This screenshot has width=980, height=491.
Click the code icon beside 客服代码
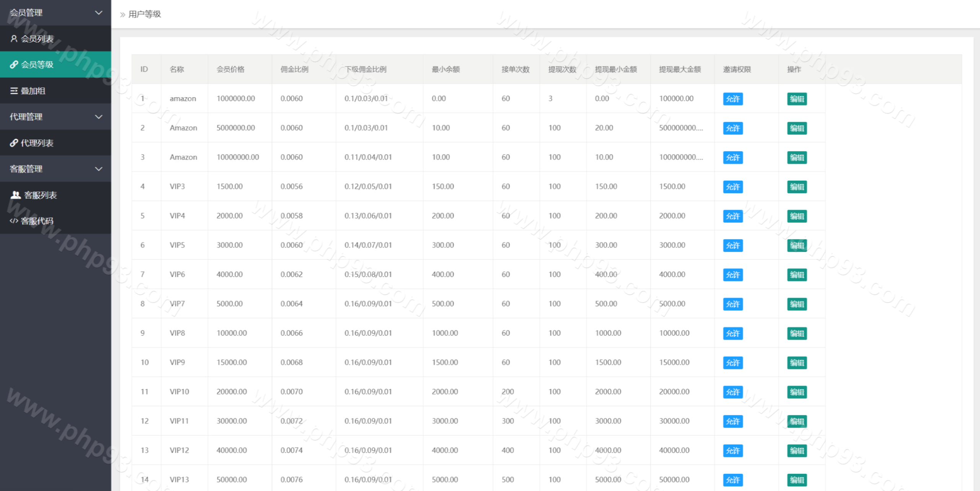(14, 221)
